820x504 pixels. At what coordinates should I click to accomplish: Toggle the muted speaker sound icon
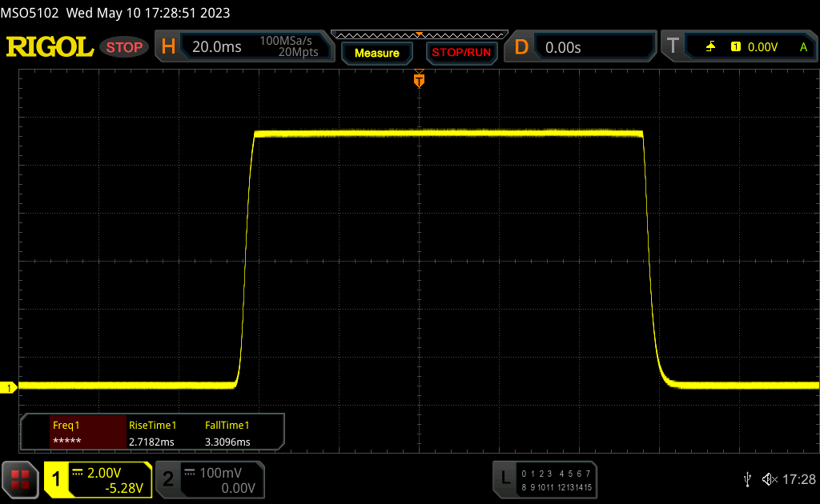tap(770, 479)
